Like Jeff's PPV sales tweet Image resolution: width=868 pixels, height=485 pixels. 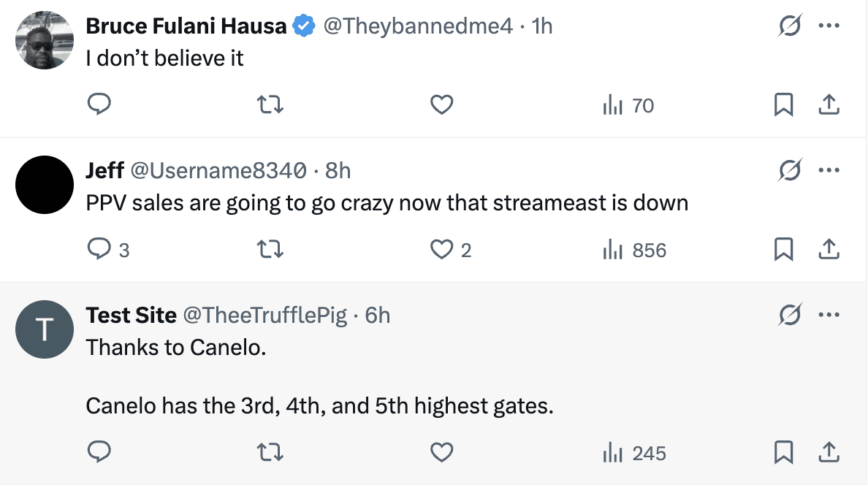tap(441, 251)
